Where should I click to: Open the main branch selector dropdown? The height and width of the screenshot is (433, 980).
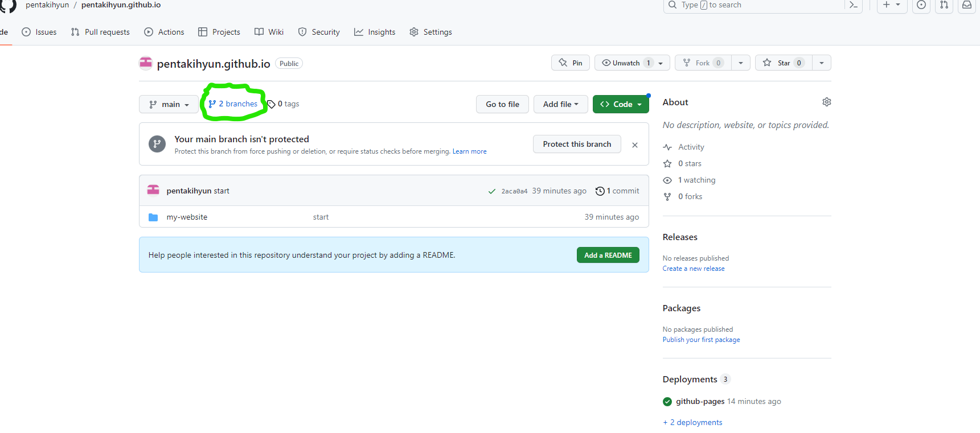(x=169, y=104)
